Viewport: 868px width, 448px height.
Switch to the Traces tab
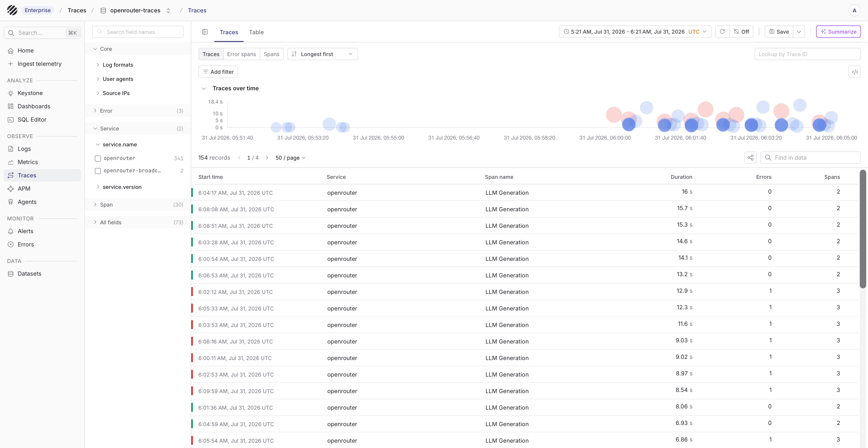click(x=229, y=32)
